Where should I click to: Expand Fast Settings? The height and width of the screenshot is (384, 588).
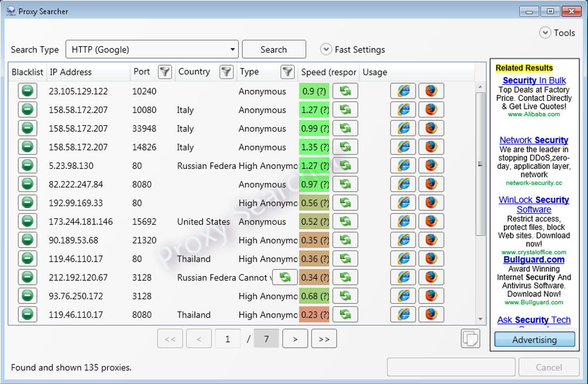327,50
